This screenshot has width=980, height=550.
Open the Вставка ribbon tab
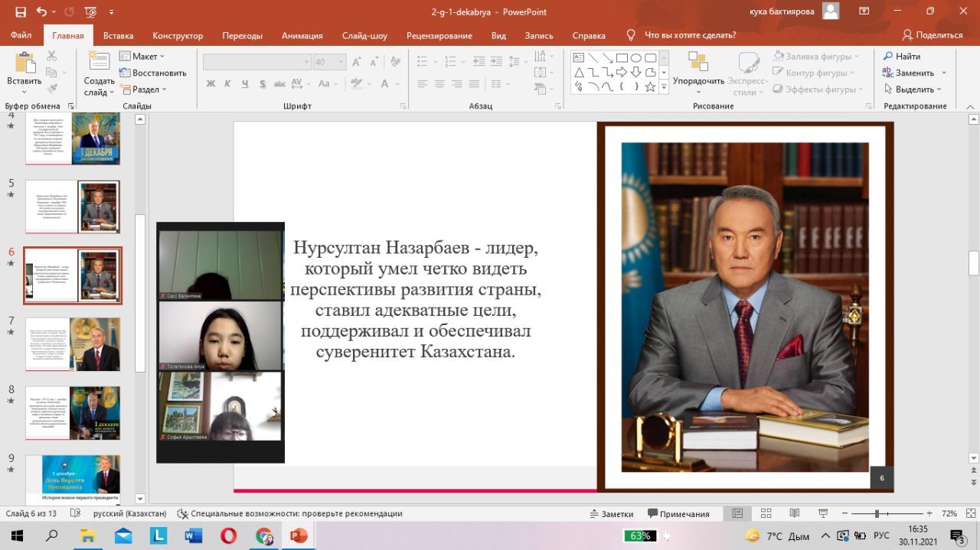pyautogui.click(x=118, y=35)
